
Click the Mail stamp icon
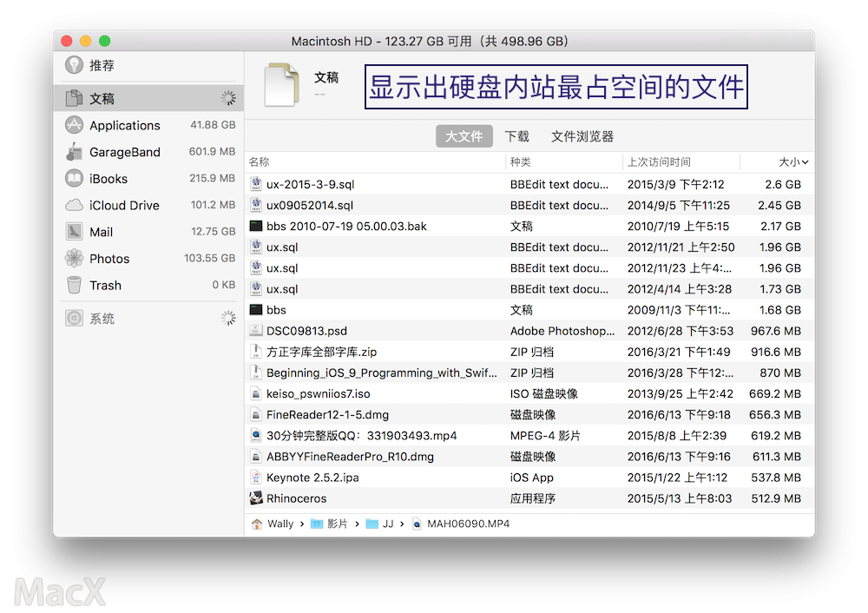click(74, 232)
